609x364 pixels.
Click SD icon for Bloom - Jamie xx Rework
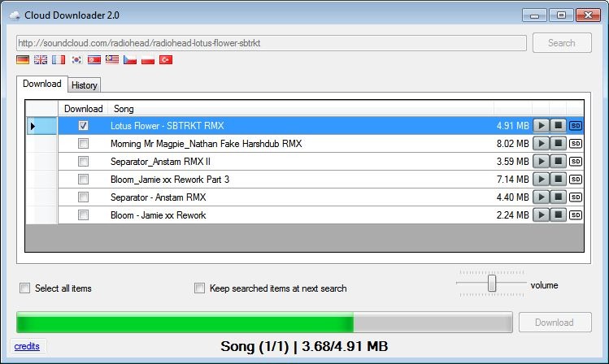(576, 215)
